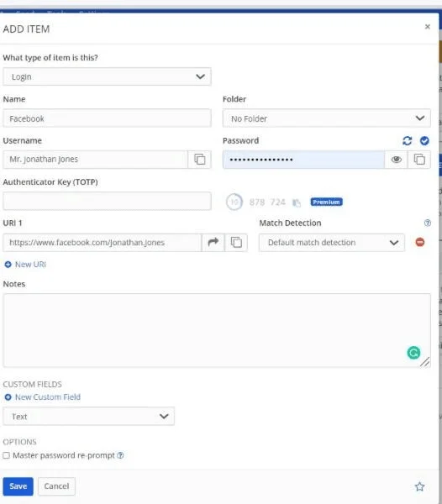This screenshot has height=504, width=442.
Task: Add a New Custom Field
Action: click(x=42, y=397)
